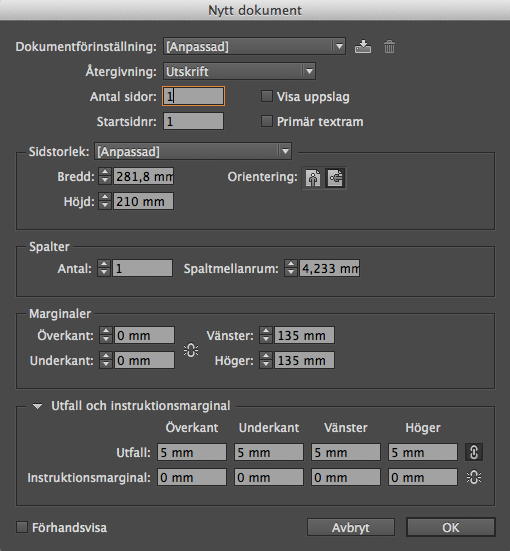Screen dimensions: 510x551
Task: Click the Avbryt button
Action: tap(351, 527)
